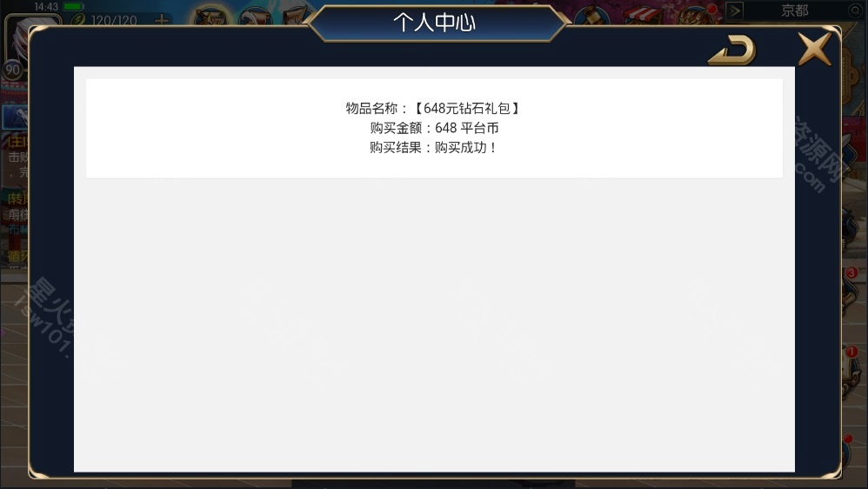Click the 购买结果:购买成功 text line
The height and width of the screenshot is (489, 868).
click(x=434, y=147)
